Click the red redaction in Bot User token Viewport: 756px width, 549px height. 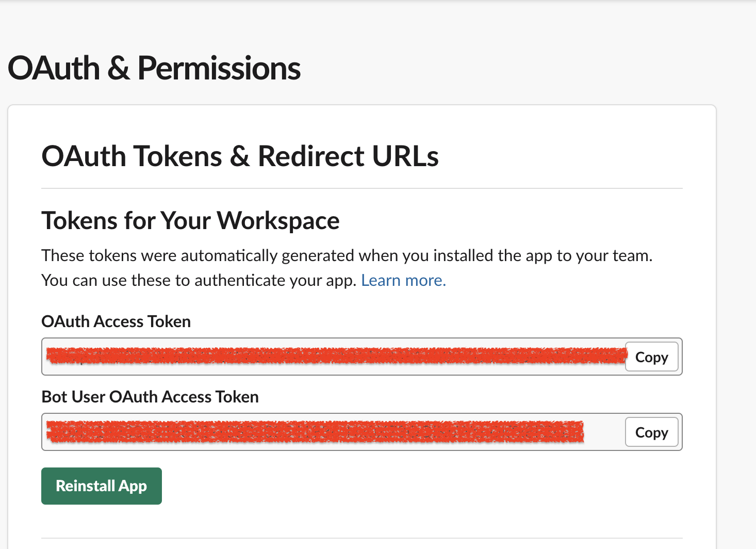coord(315,432)
